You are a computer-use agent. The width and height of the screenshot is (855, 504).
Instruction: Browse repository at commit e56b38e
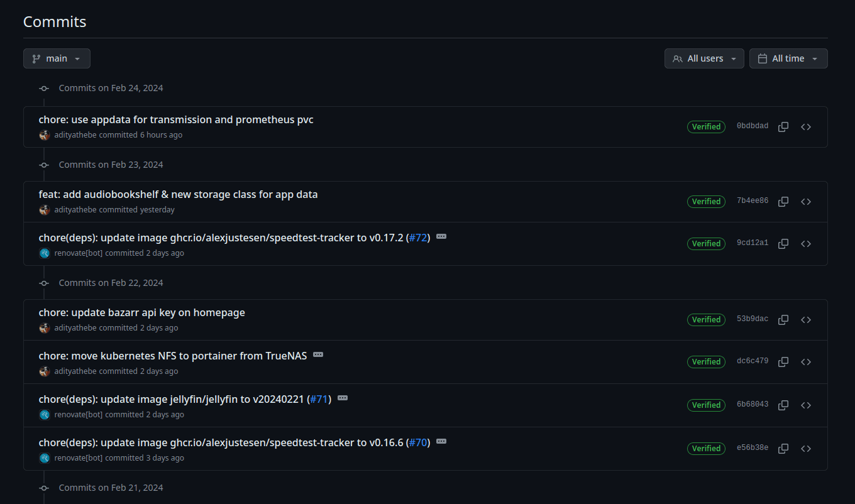pos(806,449)
